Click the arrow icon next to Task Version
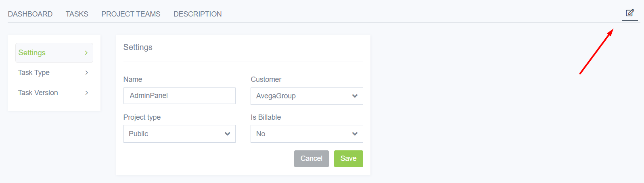 coord(87,93)
